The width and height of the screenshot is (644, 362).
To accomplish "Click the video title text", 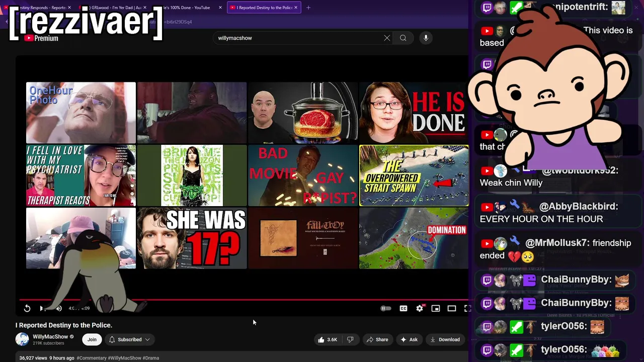I will tap(64, 325).
